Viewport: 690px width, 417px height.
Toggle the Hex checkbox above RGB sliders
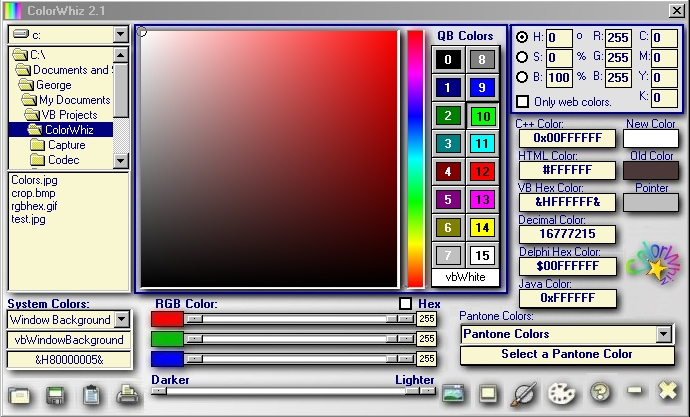[406, 303]
